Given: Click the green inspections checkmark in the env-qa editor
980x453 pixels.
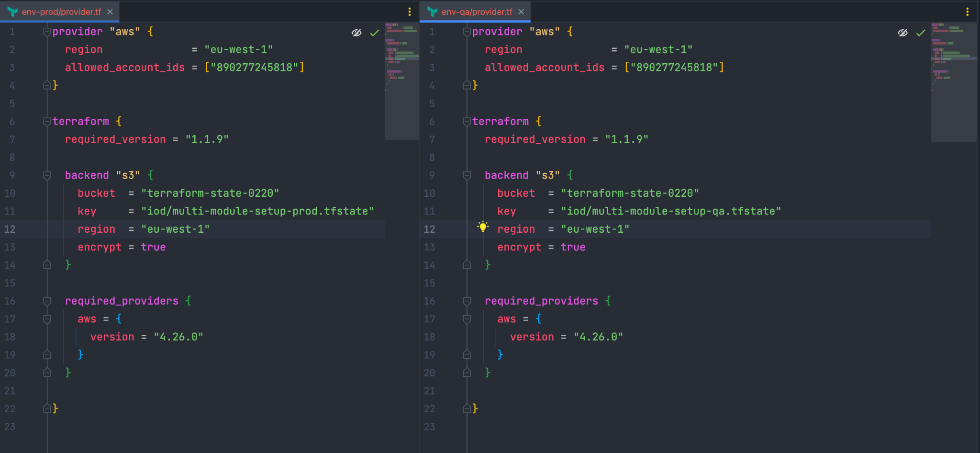Looking at the screenshot, I should 920,33.
